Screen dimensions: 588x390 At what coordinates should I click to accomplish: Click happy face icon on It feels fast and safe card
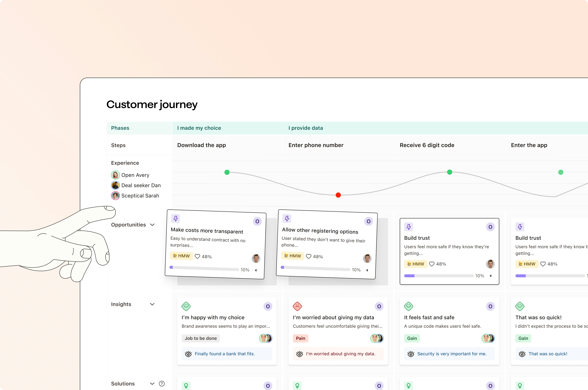tap(409, 306)
